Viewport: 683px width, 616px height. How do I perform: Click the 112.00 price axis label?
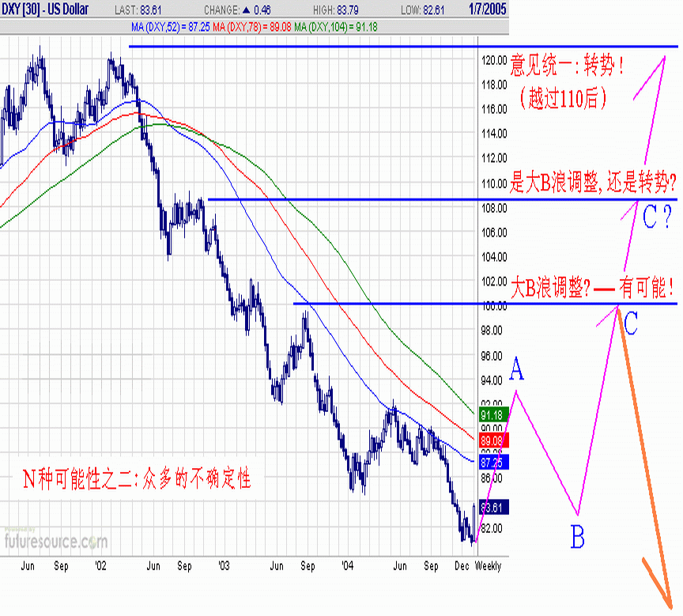pyautogui.click(x=494, y=157)
